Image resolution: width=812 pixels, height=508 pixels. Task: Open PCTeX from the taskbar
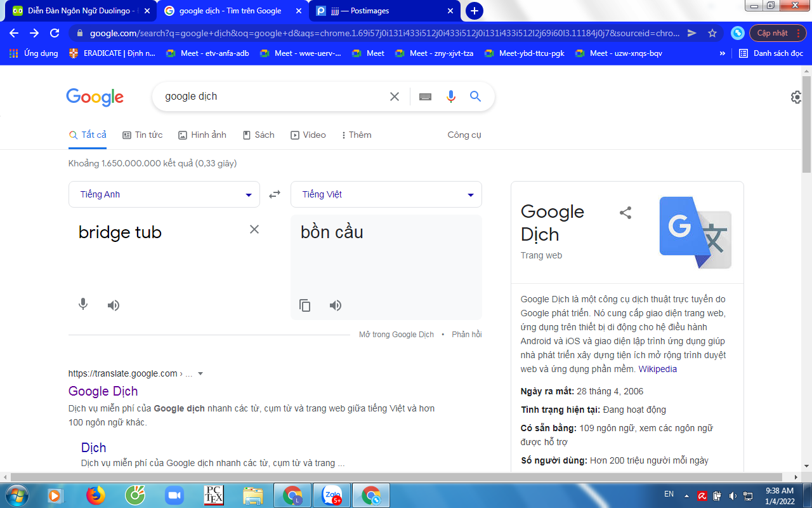[214, 495]
